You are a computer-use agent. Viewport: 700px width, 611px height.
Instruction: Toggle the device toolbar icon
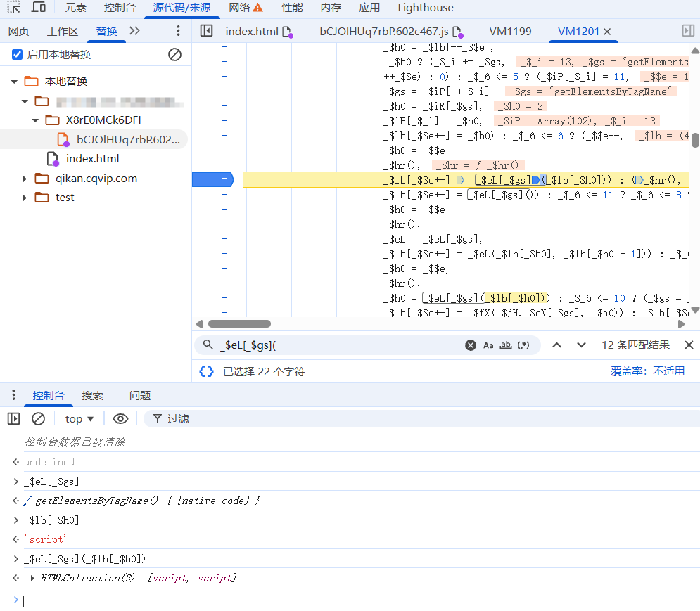click(39, 8)
